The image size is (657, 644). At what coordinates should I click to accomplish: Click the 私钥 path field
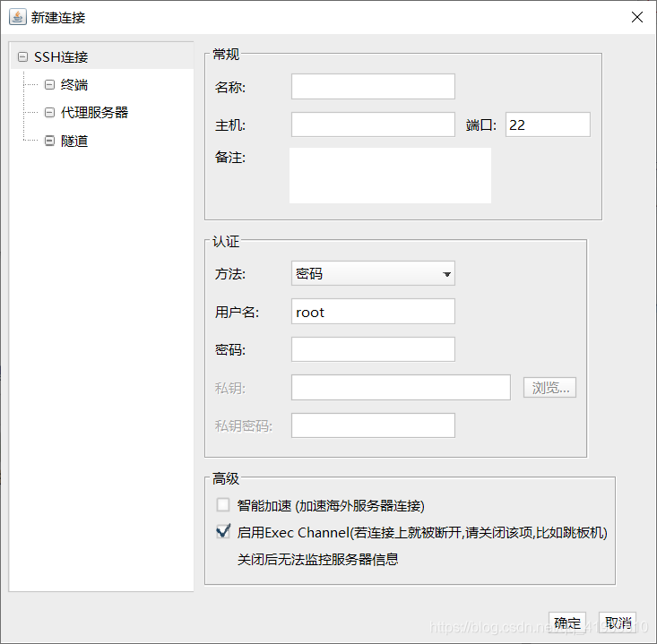click(x=401, y=387)
